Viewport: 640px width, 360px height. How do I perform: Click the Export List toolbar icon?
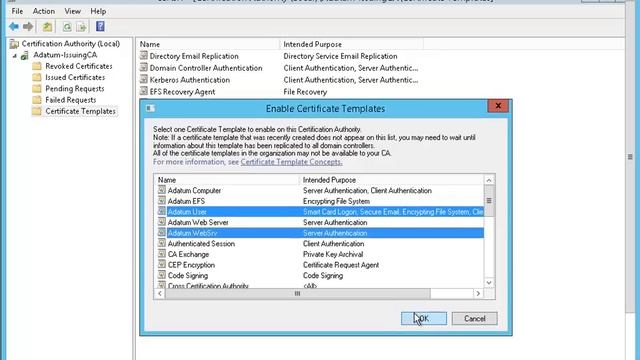point(81,27)
